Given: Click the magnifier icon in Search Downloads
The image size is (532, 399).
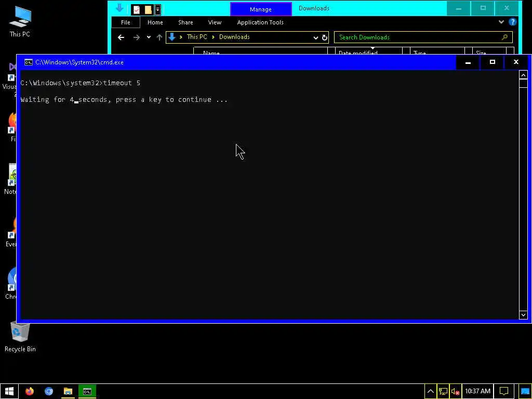Looking at the screenshot, I should click(x=504, y=37).
